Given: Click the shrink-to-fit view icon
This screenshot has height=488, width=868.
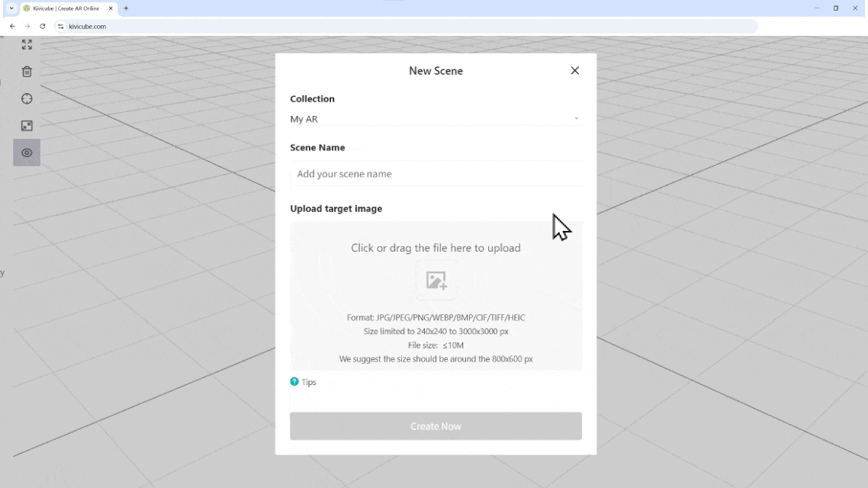Looking at the screenshot, I should 27,126.
